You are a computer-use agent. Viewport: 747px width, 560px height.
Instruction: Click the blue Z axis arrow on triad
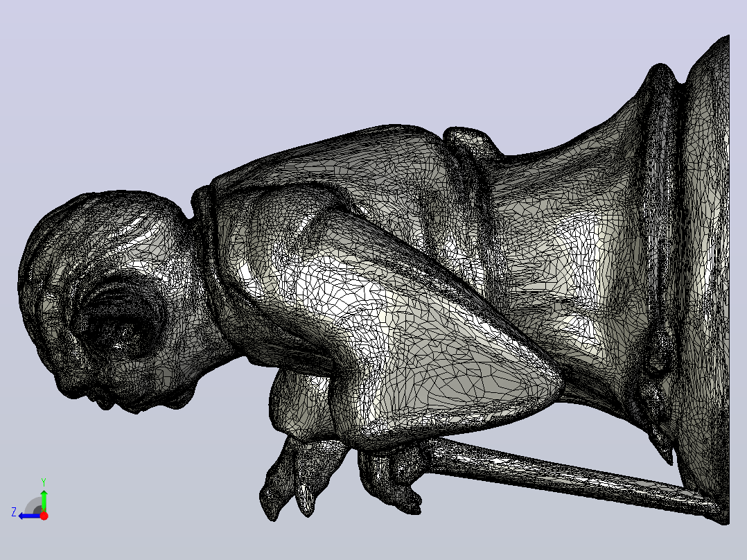coord(29,516)
